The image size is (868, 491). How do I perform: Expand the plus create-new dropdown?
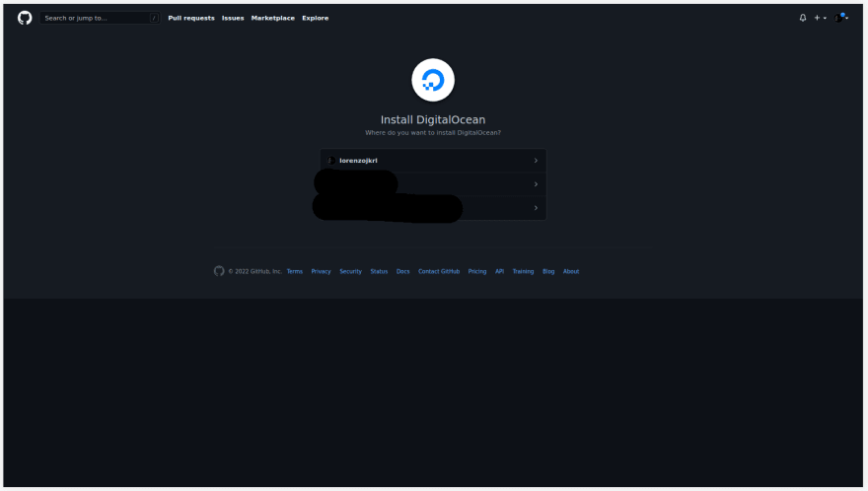point(820,19)
